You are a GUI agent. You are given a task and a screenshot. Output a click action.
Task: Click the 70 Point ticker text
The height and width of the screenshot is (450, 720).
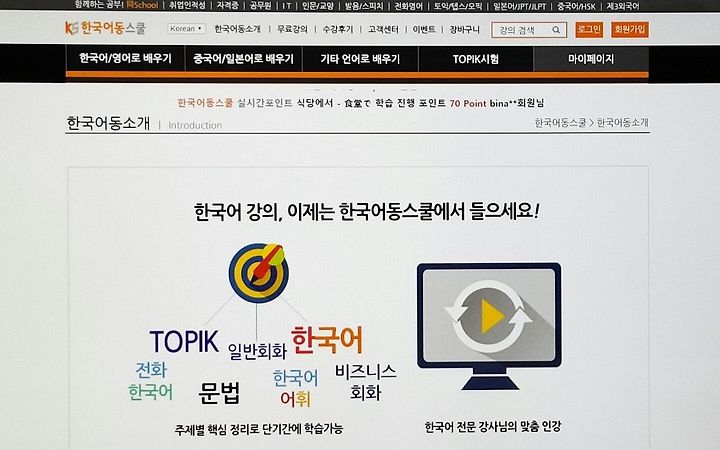(x=467, y=103)
